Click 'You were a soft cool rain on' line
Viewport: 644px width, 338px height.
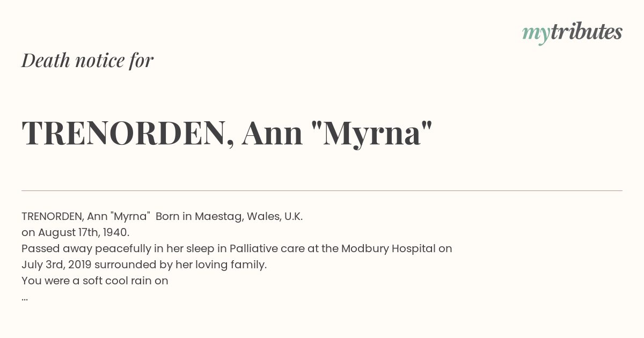(95, 281)
